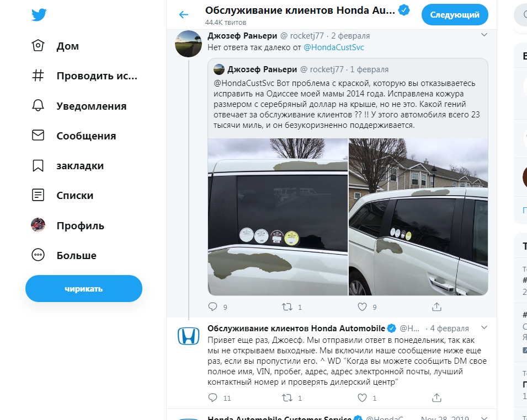Open the Больше menu in sidebar
Image resolution: width=527 pixels, height=420 pixels.
(x=64, y=255)
